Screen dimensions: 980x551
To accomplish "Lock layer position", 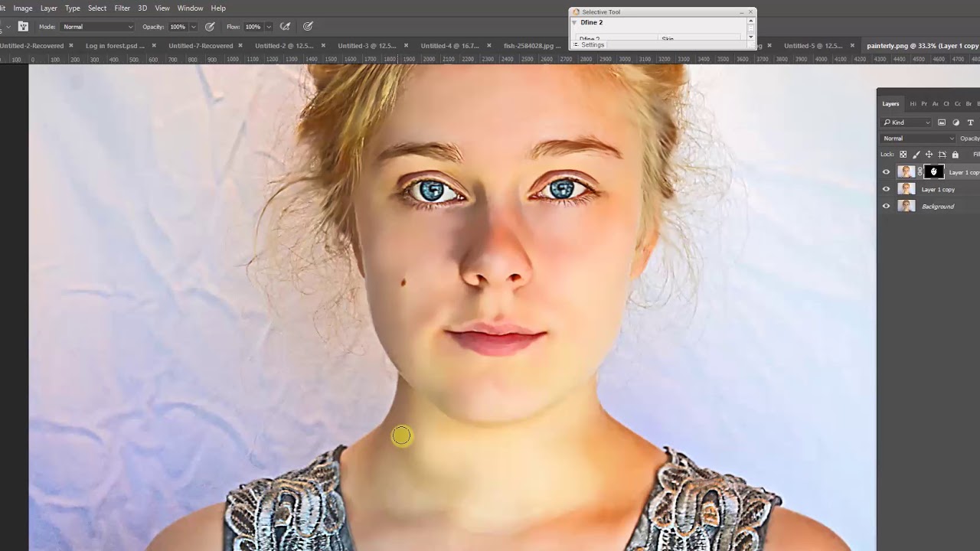I will tap(929, 155).
